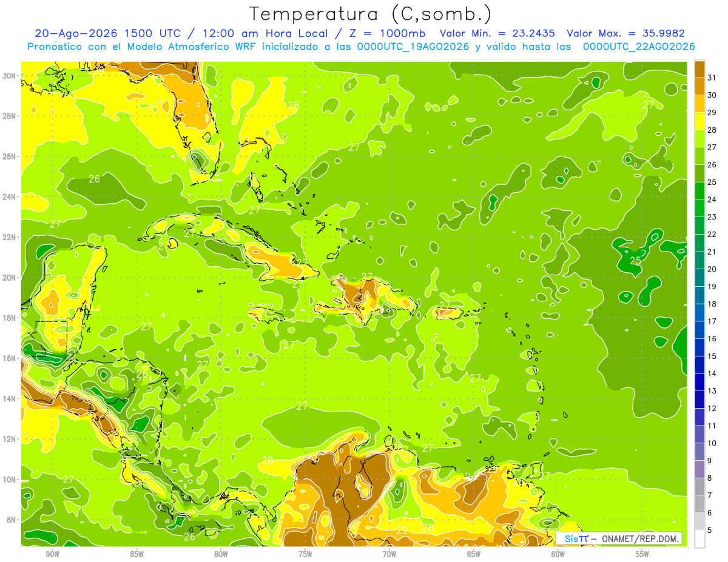Click the 14N latitude label

tap(10, 398)
